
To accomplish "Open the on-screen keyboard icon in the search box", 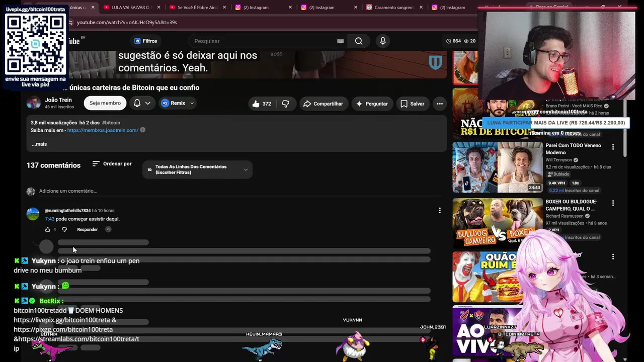I will tap(340, 41).
